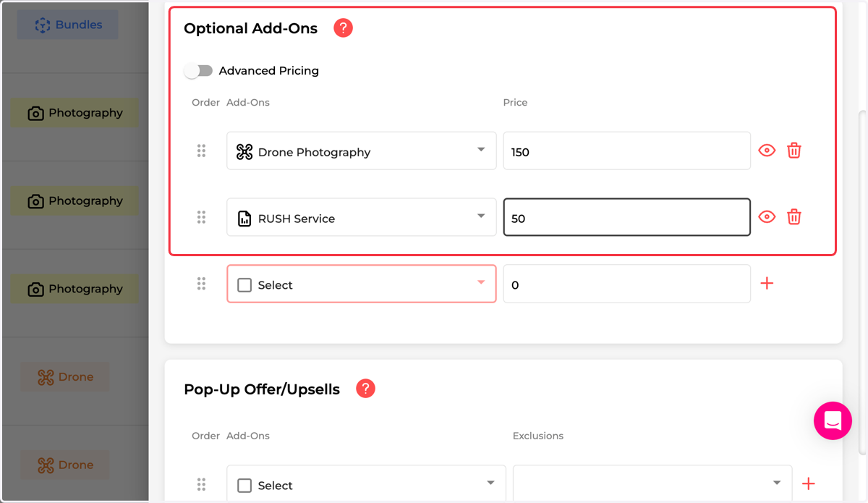The width and height of the screenshot is (868, 503).
Task: Click the first Photography tag in sidebar
Action: pyautogui.click(x=75, y=113)
